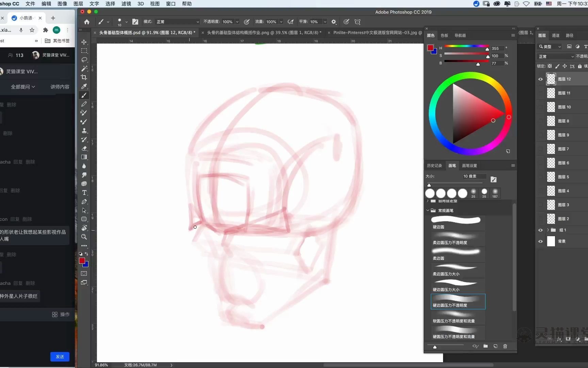Open the 图层 menu in menu bar
588x368 pixels.
pos(78,4)
